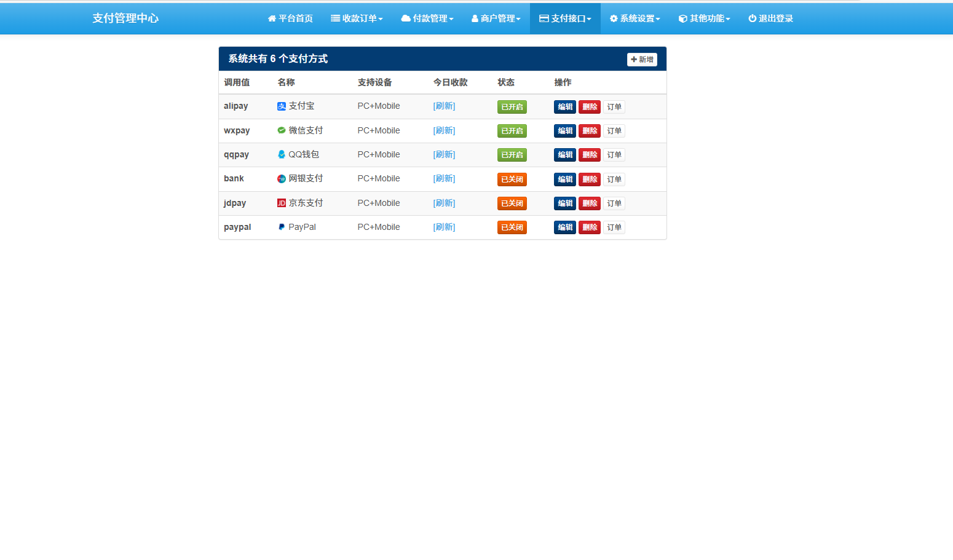Click the bank payment logo icon
The width and height of the screenshot is (953, 560).
(282, 179)
